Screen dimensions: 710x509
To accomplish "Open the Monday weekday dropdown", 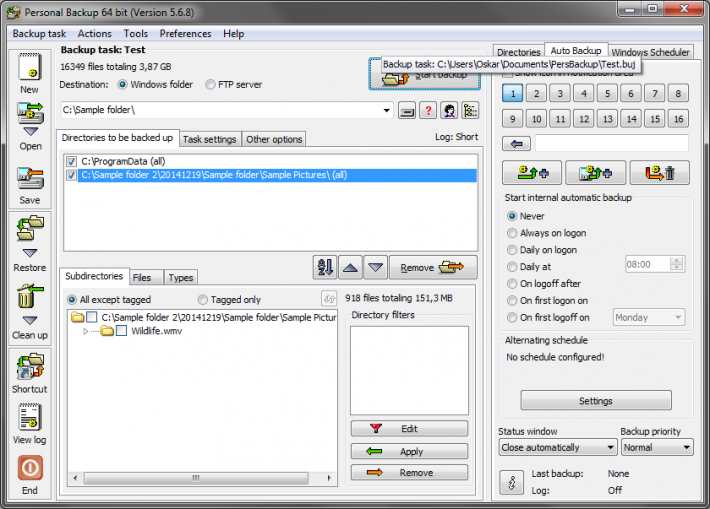I will (x=649, y=317).
